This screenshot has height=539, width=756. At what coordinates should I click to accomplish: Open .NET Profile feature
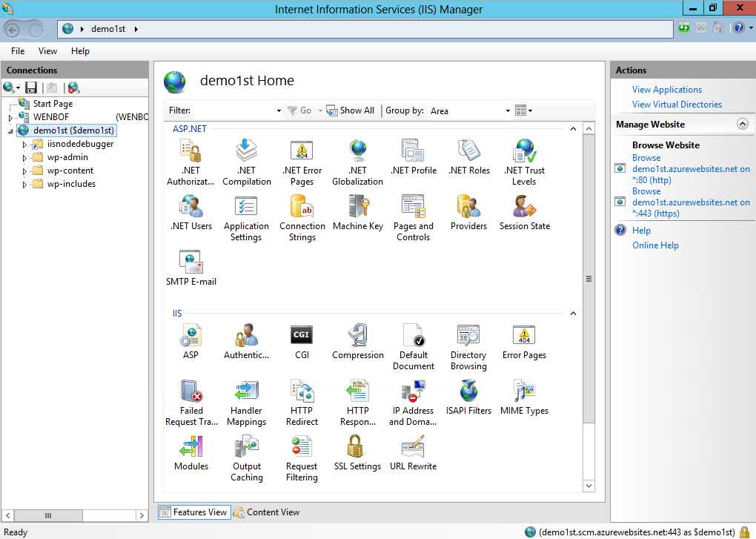(413, 156)
